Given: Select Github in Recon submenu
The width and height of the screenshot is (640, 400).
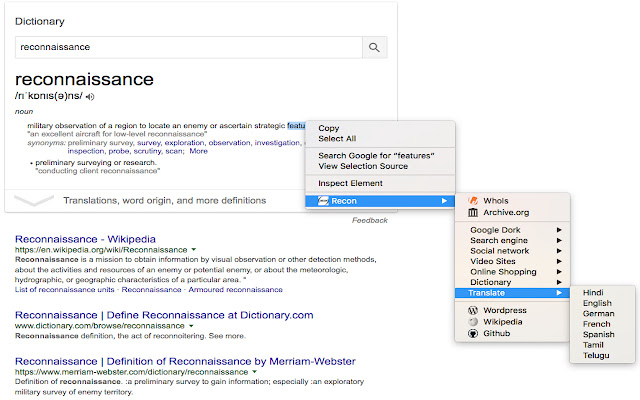Looking at the screenshot, I should 512,333.
